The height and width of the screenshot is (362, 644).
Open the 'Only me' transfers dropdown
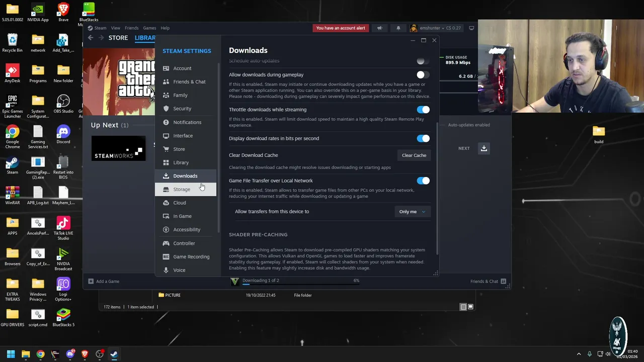click(412, 212)
